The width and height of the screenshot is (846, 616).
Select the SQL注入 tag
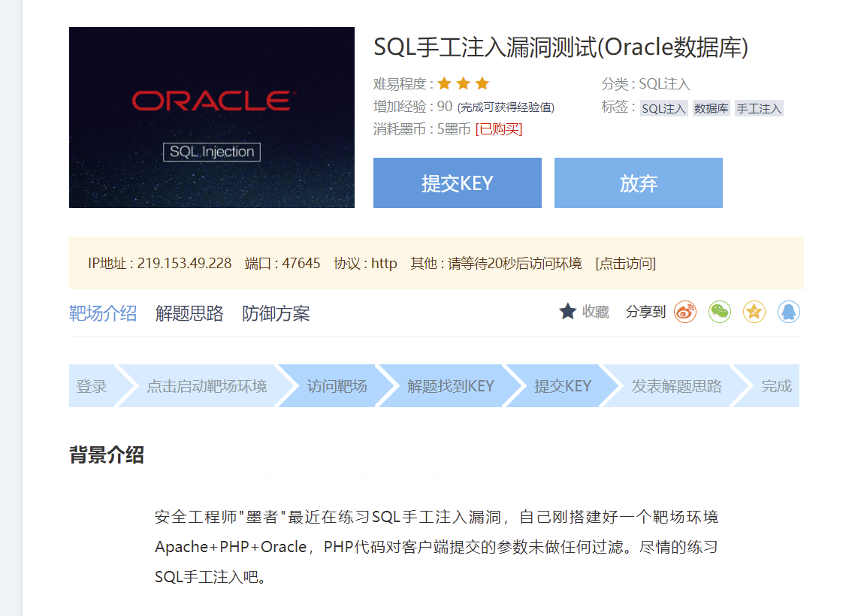coord(663,108)
